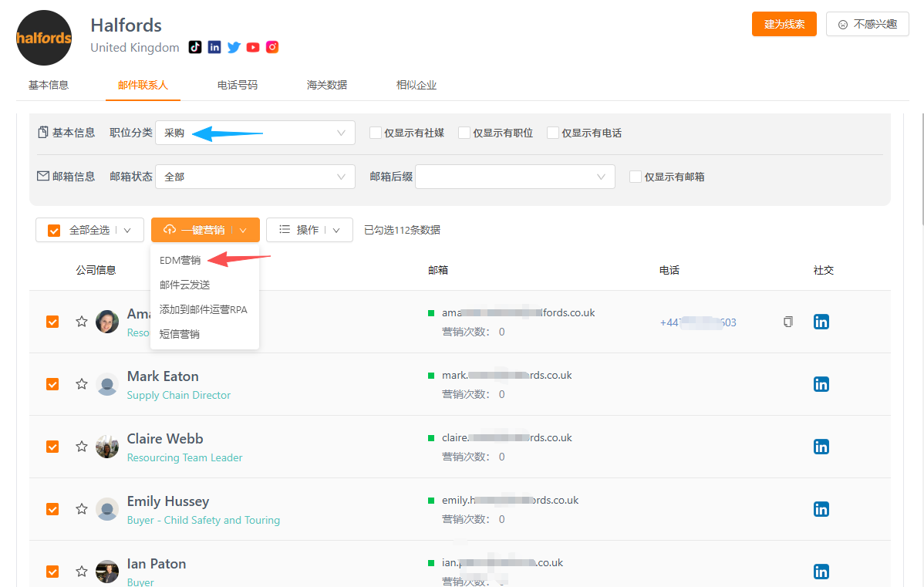Image resolution: width=924 pixels, height=587 pixels.
Task: Click Mark Eaton's avatar
Action: click(107, 384)
